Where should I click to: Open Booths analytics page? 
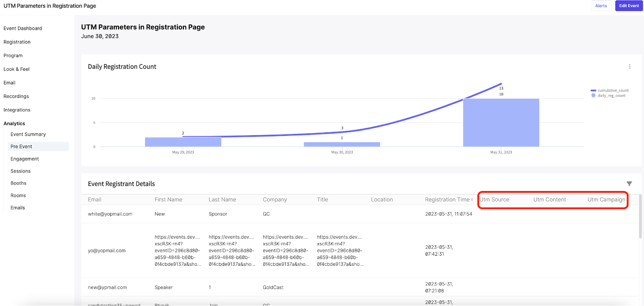point(19,183)
